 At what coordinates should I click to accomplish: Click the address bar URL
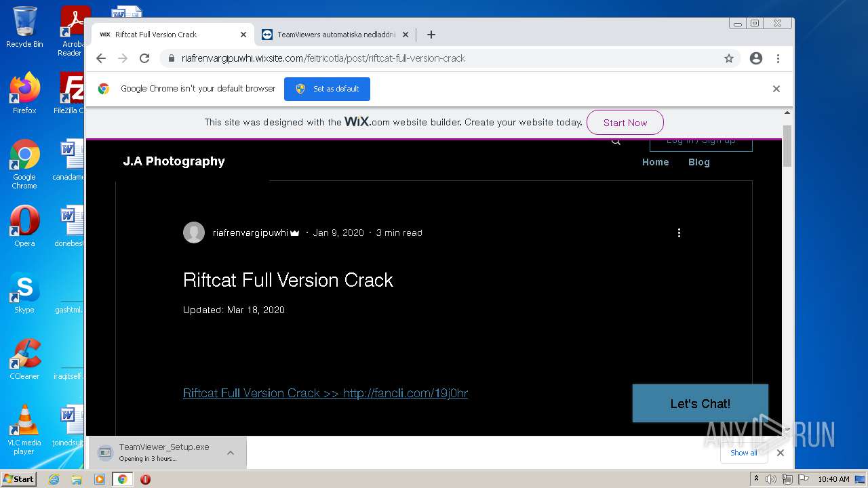323,58
